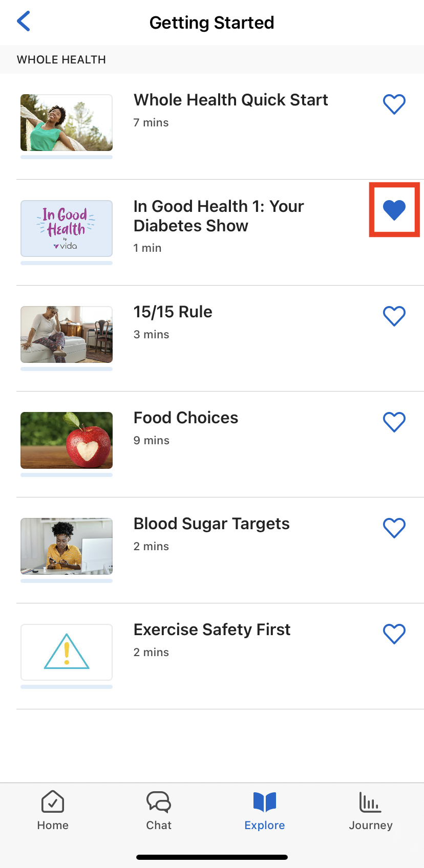Tap the heart for 15/15 Rule

pyautogui.click(x=394, y=316)
